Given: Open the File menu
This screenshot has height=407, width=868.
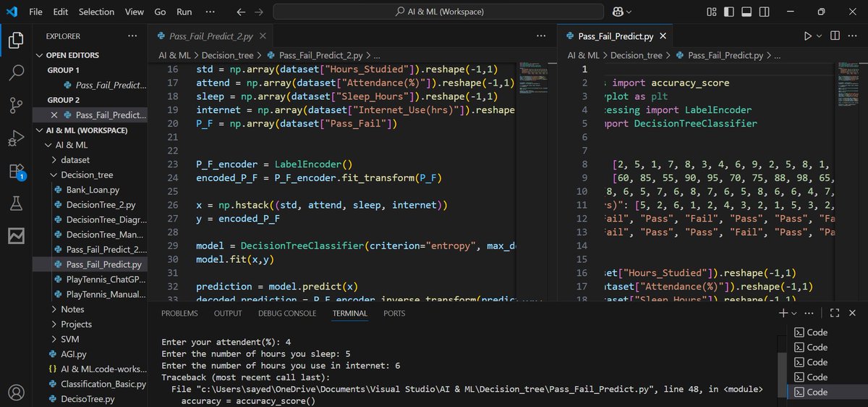Looking at the screenshot, I should [36, 12].
